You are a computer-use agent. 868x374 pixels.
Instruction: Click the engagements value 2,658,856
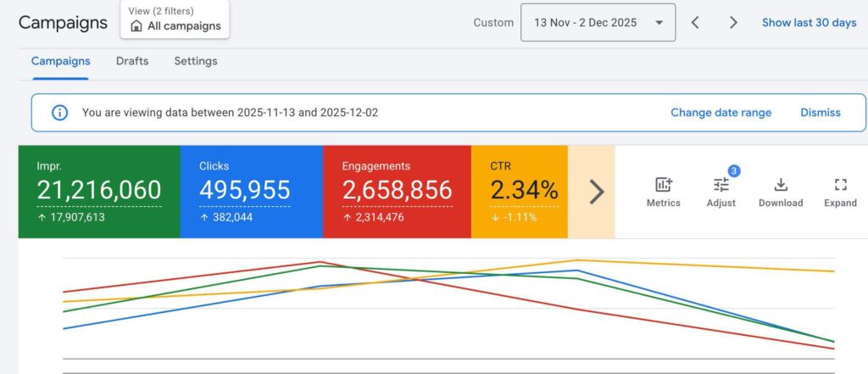pyautogui.click(x=397, y=190)
